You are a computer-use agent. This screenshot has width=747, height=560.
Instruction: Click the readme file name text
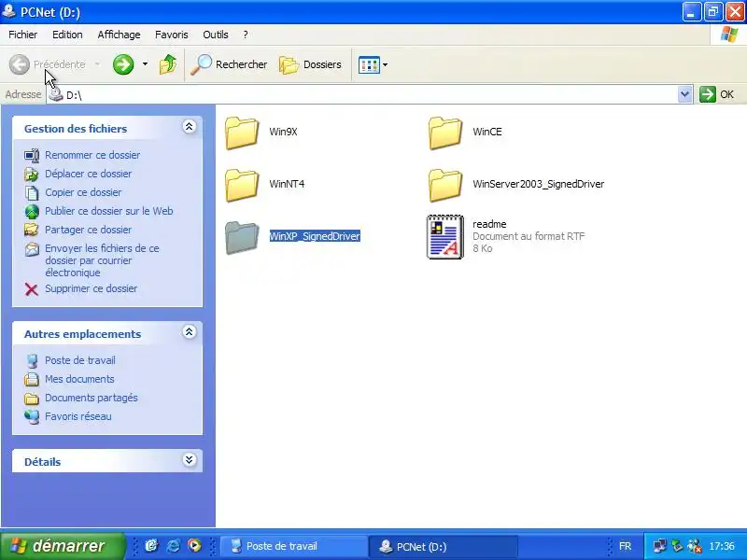pos(489,224)
